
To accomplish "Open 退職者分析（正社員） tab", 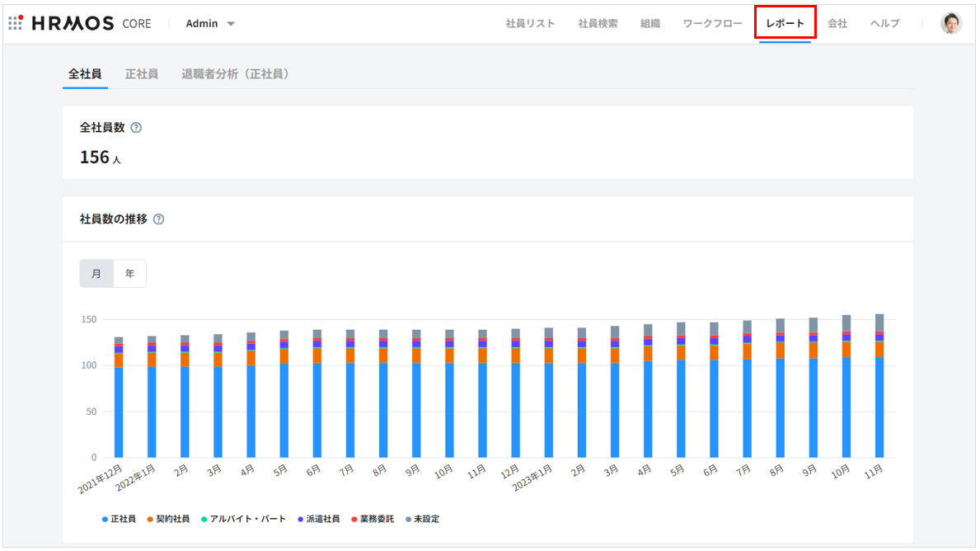I will coord(237,74).
